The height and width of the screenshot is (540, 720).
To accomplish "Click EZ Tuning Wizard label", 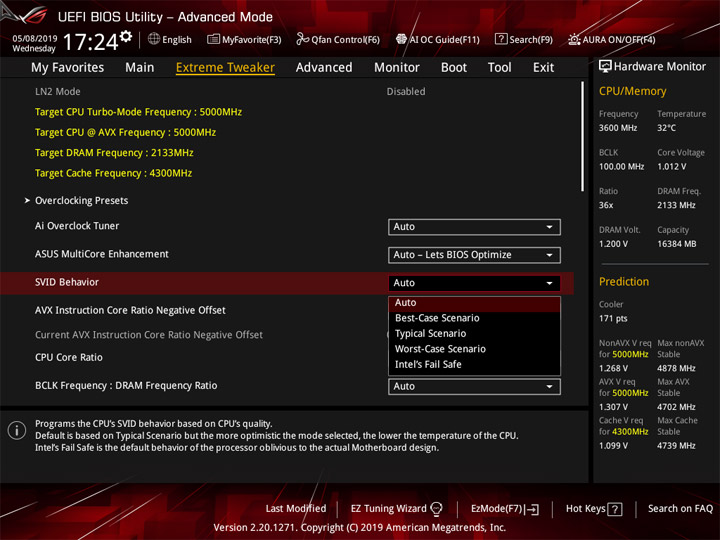I will (388, 509).
